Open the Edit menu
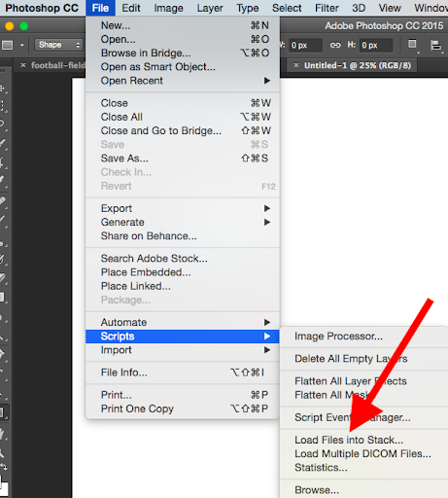The height and width of the screenshot is (498, 448). 131,8
